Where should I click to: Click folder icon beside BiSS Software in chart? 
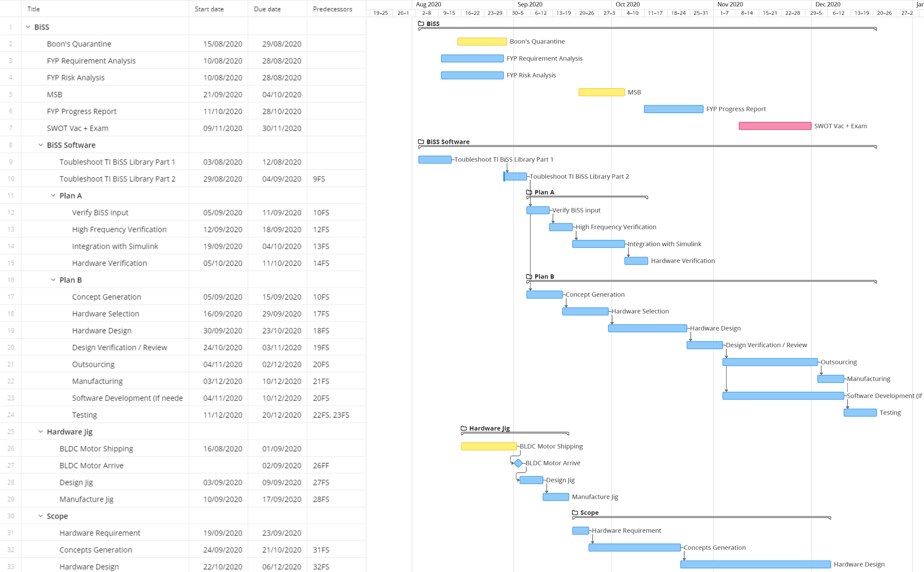(x=421, y=142)
